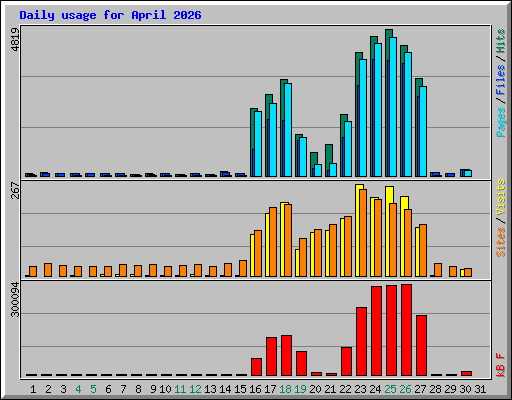The height and width of the screenshot is (400, 512).
Task: Click the cyan pages bar for day 25
Action: 393,107
